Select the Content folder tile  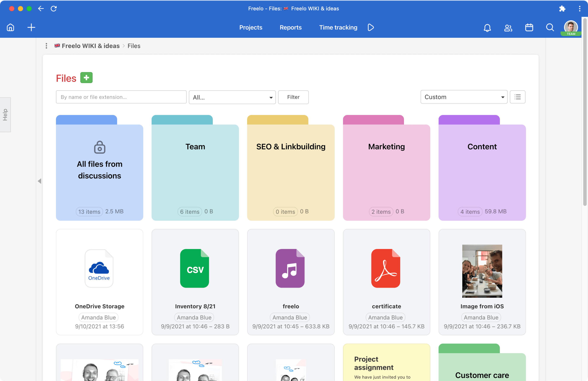[482, 167]
